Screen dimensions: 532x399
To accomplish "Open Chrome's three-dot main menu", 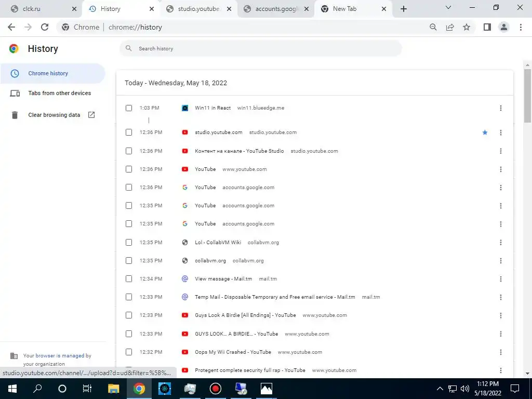I will [x=521, y=27].
